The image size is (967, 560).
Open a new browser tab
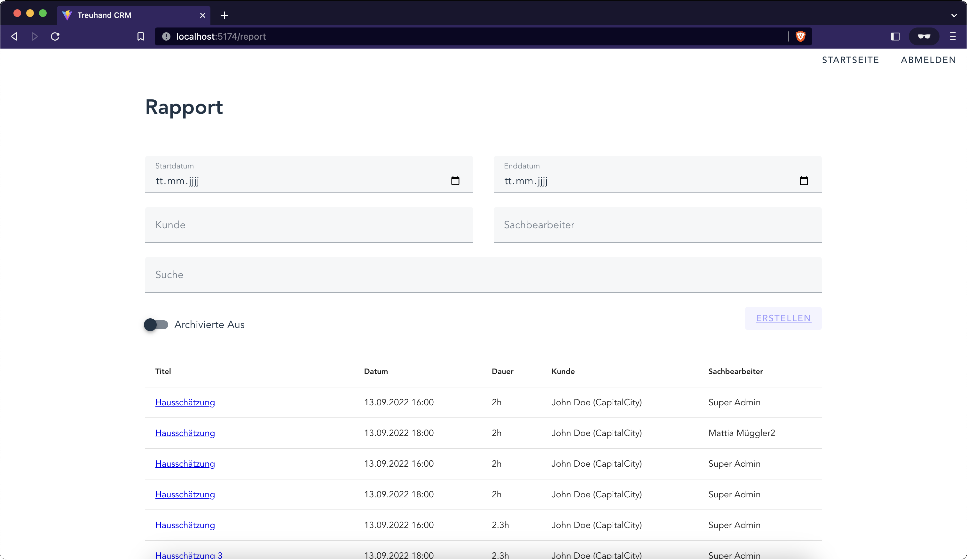[224, 15]
